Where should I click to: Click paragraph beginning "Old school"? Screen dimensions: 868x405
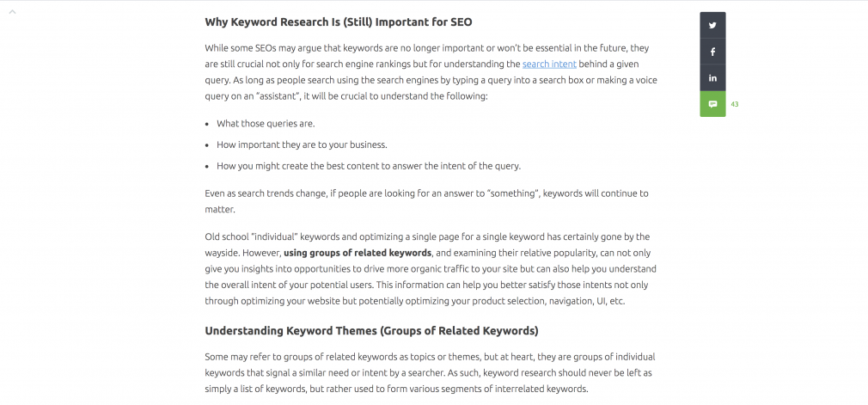pyautogui.click(x=431, y=269)
